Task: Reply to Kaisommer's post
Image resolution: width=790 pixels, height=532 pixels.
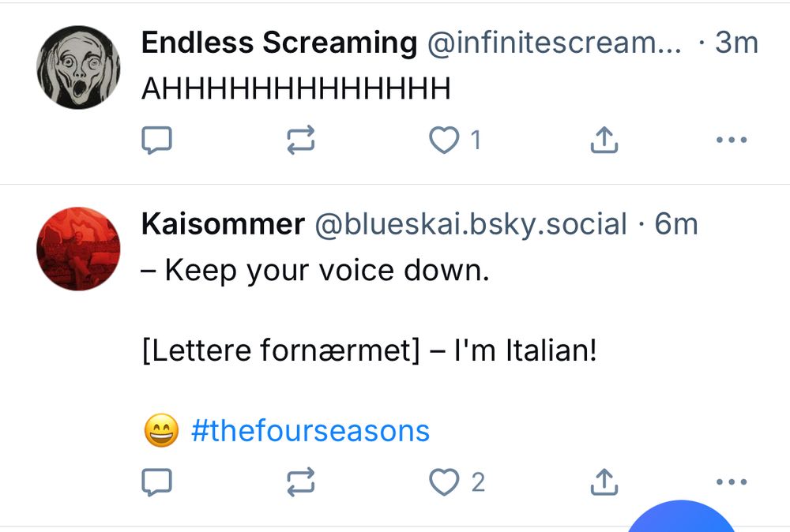Action: (x=156, y=481)
